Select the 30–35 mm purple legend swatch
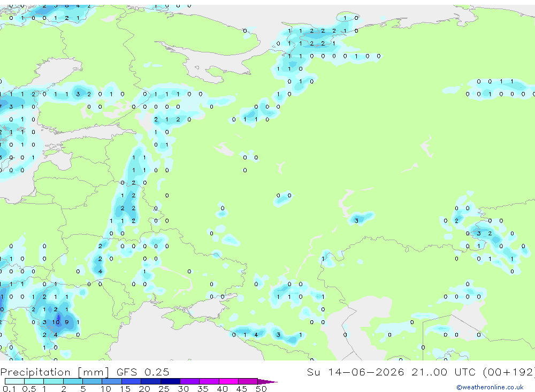 (189, 381)
